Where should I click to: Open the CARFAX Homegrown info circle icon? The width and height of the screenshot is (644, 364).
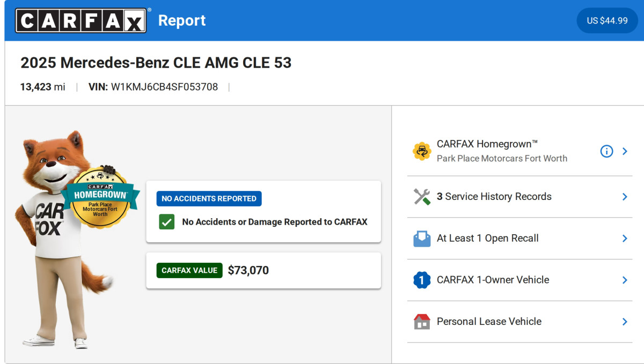606,151
